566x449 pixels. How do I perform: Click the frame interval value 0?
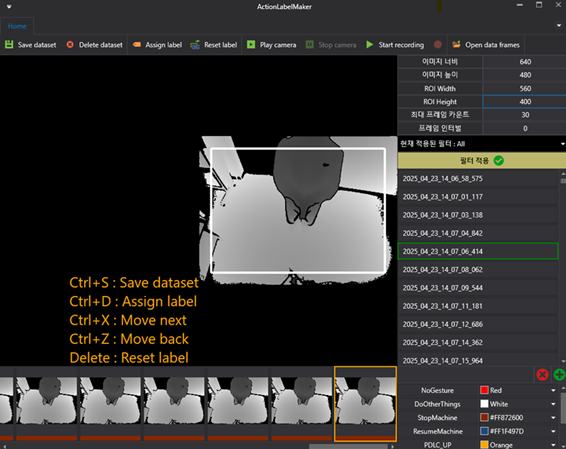[x=524, y=128]
